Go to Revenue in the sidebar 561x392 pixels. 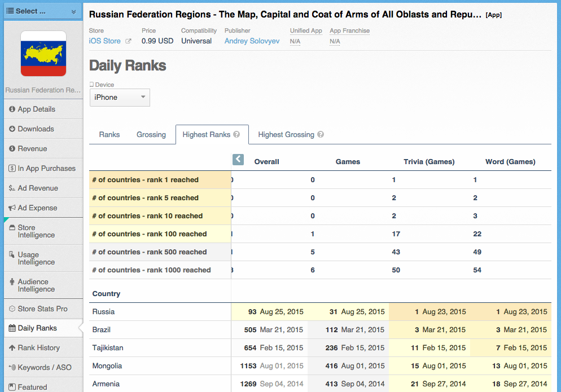coord(32,149)
